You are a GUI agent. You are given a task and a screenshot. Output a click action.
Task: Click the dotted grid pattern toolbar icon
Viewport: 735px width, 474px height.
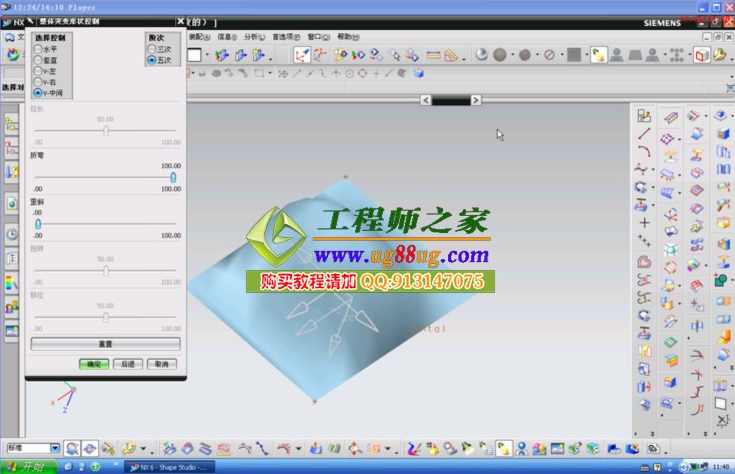click(676, 55)
